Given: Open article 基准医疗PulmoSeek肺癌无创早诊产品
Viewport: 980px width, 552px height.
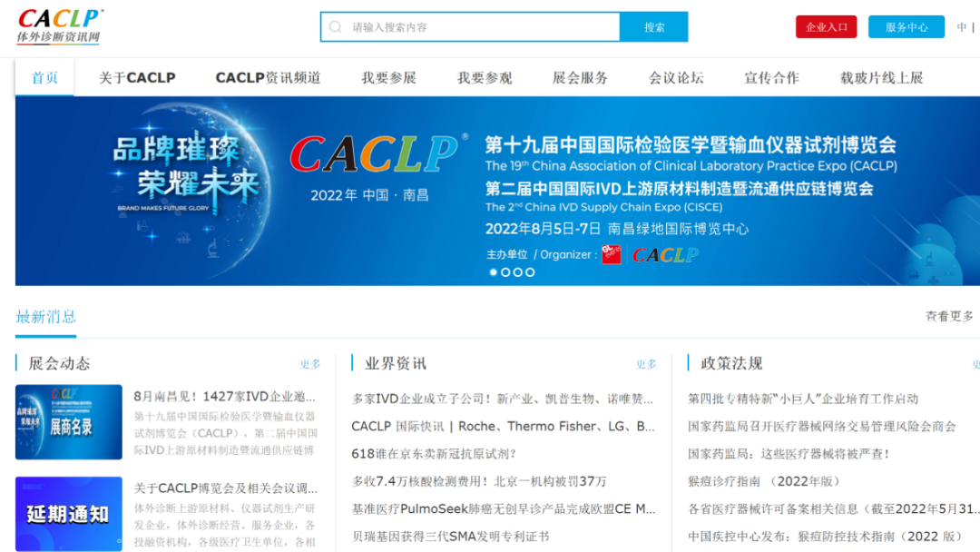Looking at the screenshot, I should (504, 508).
